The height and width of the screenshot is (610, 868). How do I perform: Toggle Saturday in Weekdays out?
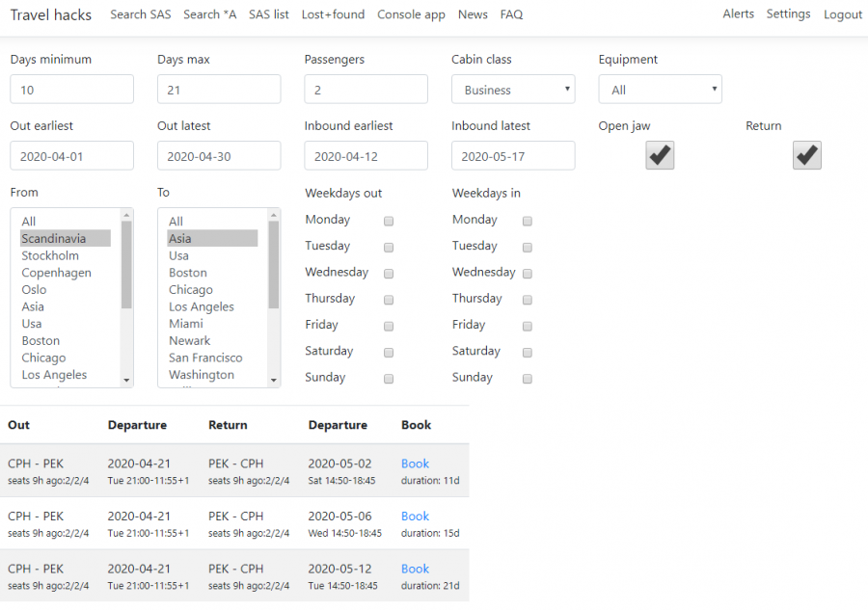click(x=389, y=352)
